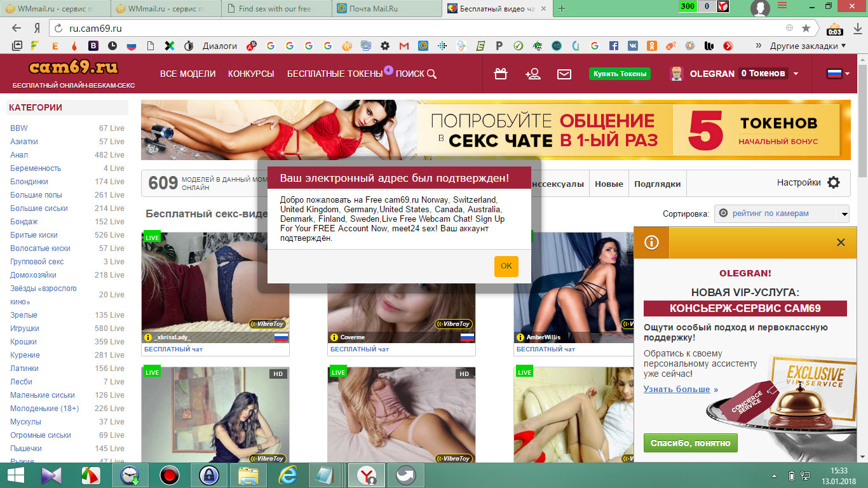Close the VIP-service popup with X
Viewport: 868px width, 488px height.
point(841,242)
